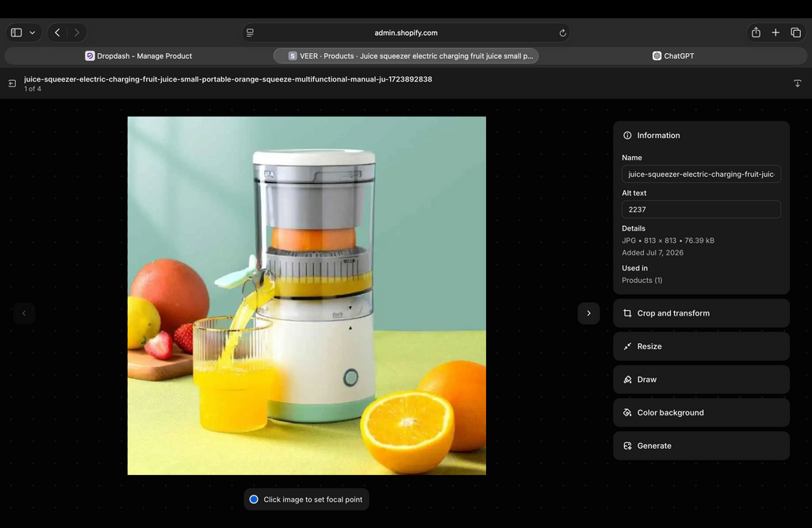Screen dimensions: 812x528
Task: Open the page settings icon in address bar
Action: 250,33
